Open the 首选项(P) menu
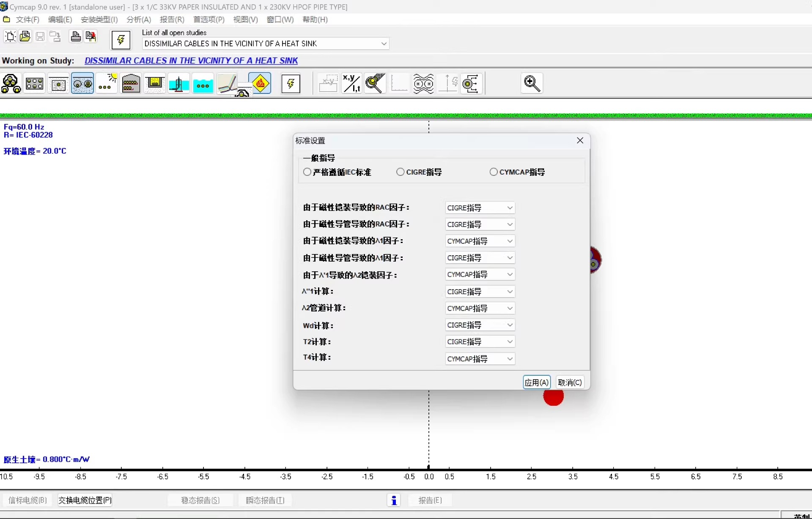 click(209, 19)
